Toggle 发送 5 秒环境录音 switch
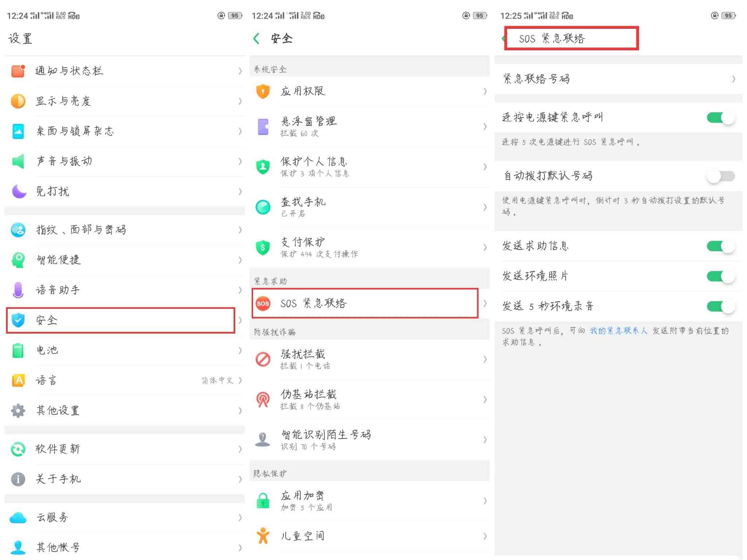 click(x=720, y=306)
